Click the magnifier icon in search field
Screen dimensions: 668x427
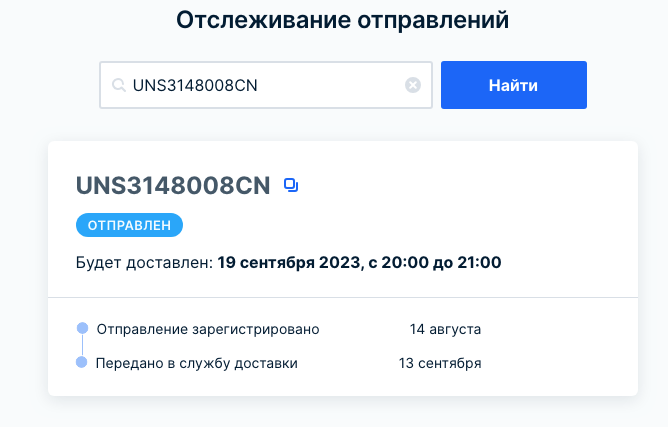point(119,86)
